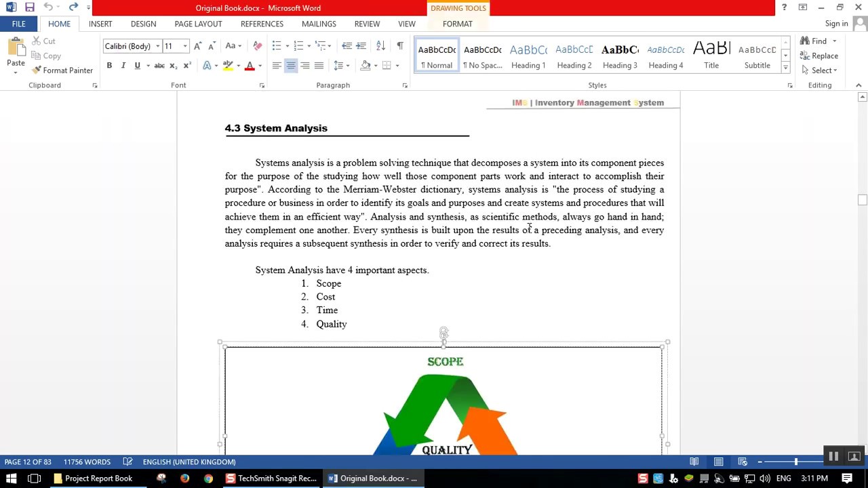
Task: Apply Heading 1 style
Action: pyautogui.click(x=528, y=56)
